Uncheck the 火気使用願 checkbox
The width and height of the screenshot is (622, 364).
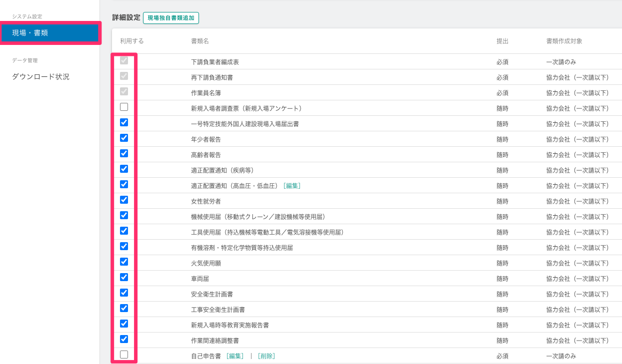click(124, 262)
